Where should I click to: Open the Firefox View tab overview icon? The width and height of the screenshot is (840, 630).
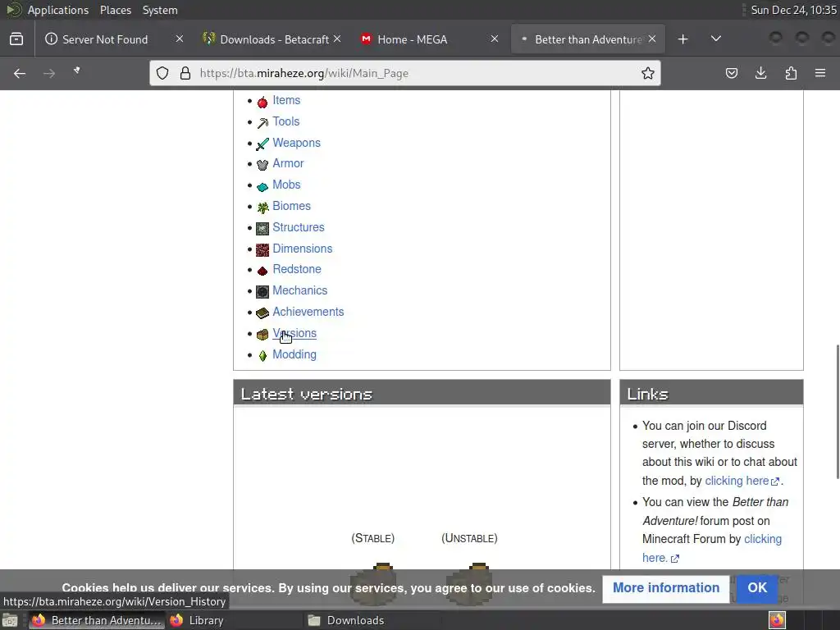tap(16, 39)
